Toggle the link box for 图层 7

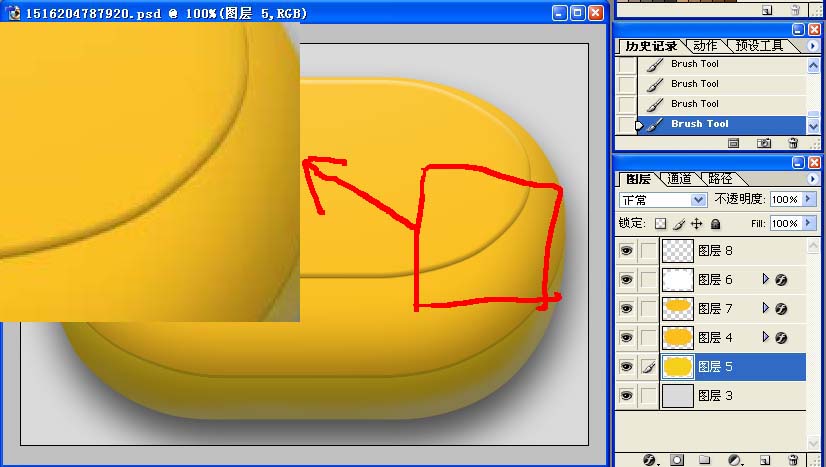click(x=648, y=309)
